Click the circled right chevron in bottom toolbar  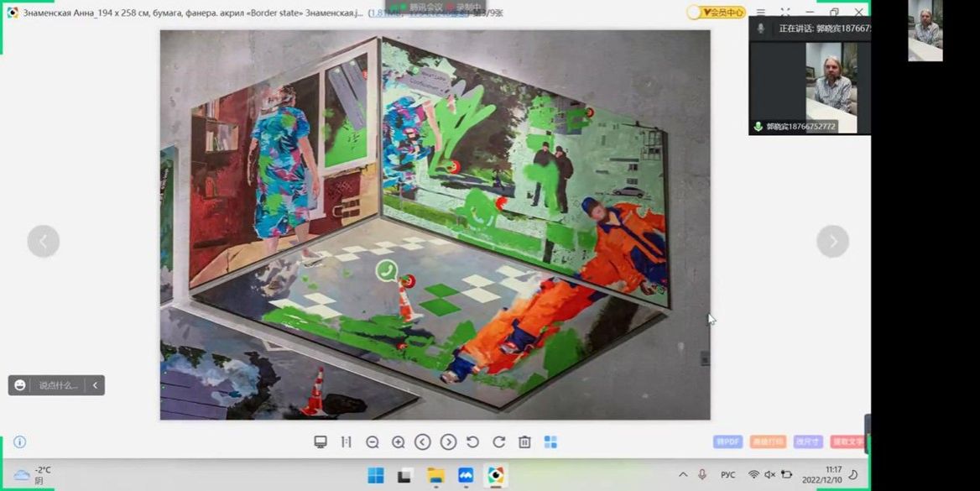[448, 442]
